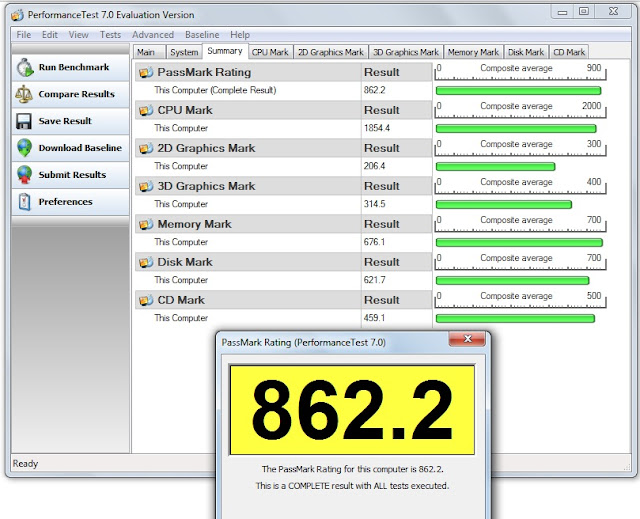Click the CD Mark green result bar

515,318
